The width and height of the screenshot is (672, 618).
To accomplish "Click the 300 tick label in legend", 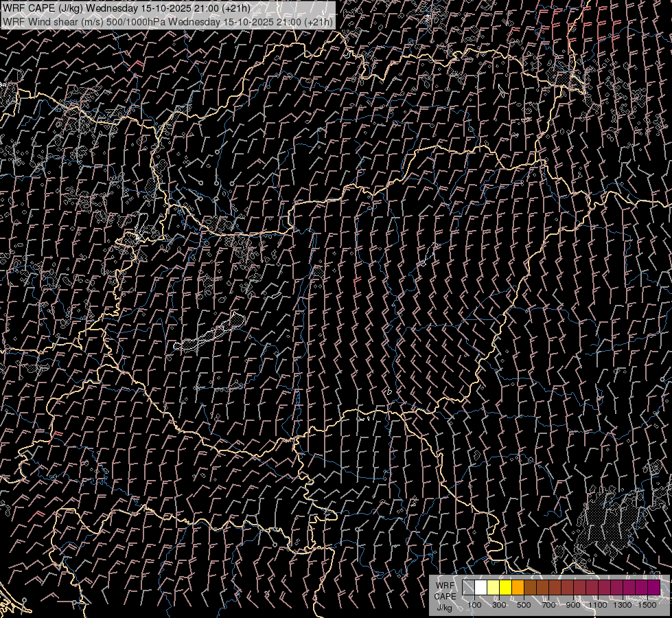I will coord(499,605).
